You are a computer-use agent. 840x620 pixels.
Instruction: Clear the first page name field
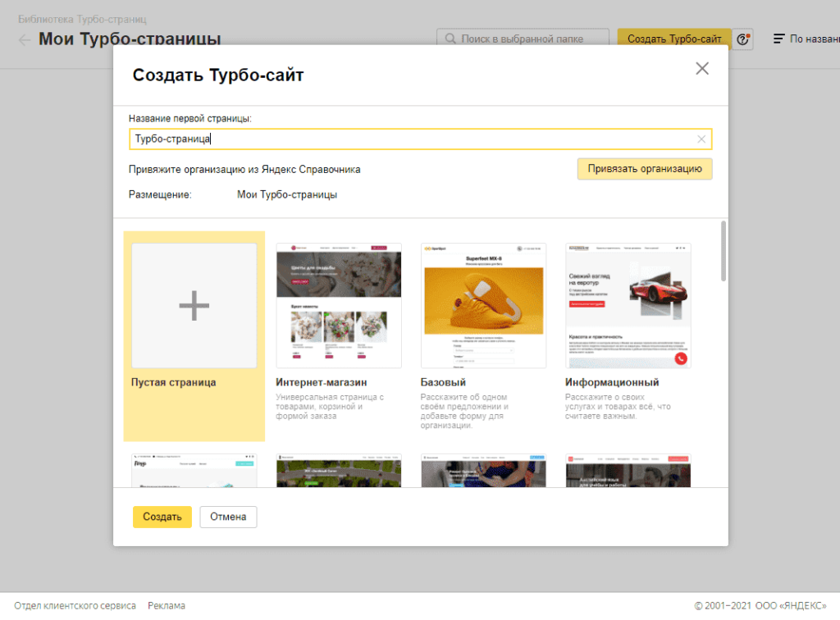(701, 139)
